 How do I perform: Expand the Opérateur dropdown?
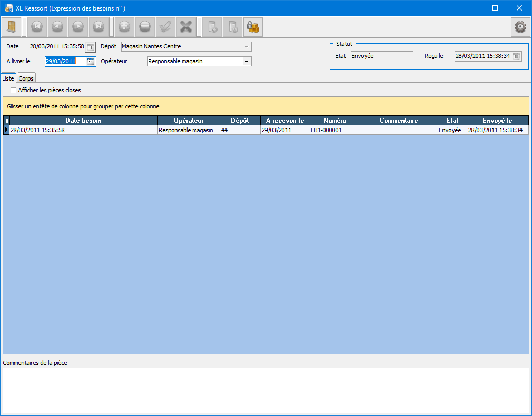[x=246, y=62]
